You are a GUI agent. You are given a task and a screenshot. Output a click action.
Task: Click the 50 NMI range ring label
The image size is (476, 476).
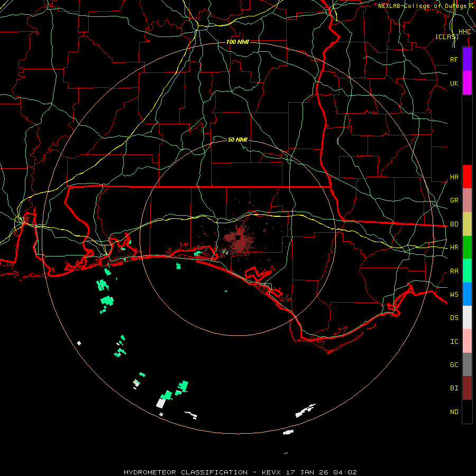point(237,140)
